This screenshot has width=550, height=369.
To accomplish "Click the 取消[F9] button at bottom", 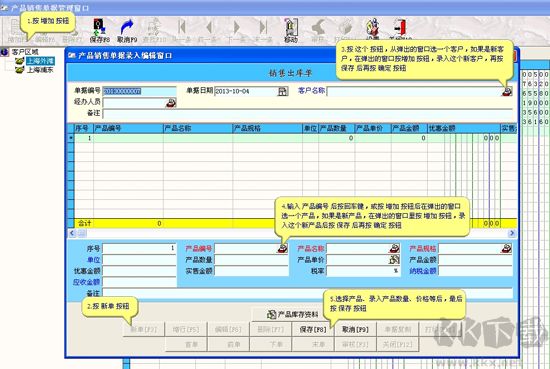I will click(355, 329).
